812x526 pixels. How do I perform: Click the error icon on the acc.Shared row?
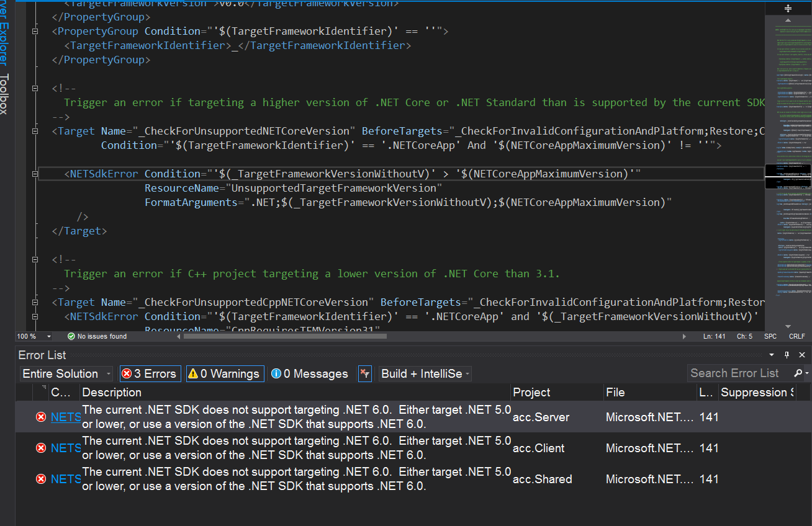(x=41, y=479)
